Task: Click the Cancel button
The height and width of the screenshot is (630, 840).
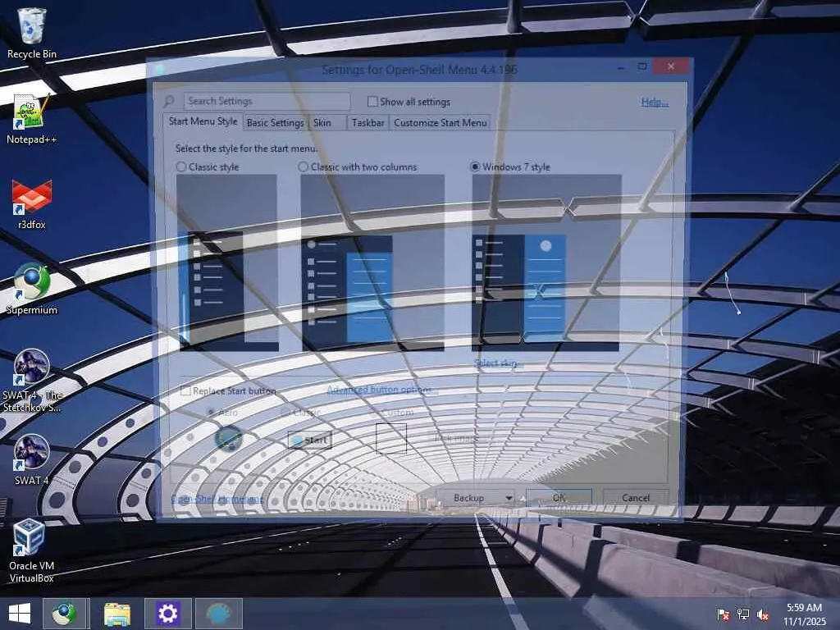Action: click(636, 498)
